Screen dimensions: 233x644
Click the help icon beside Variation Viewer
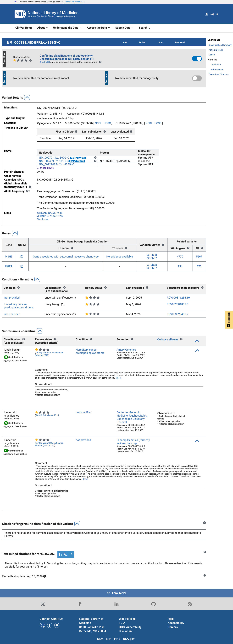point(163,245)
